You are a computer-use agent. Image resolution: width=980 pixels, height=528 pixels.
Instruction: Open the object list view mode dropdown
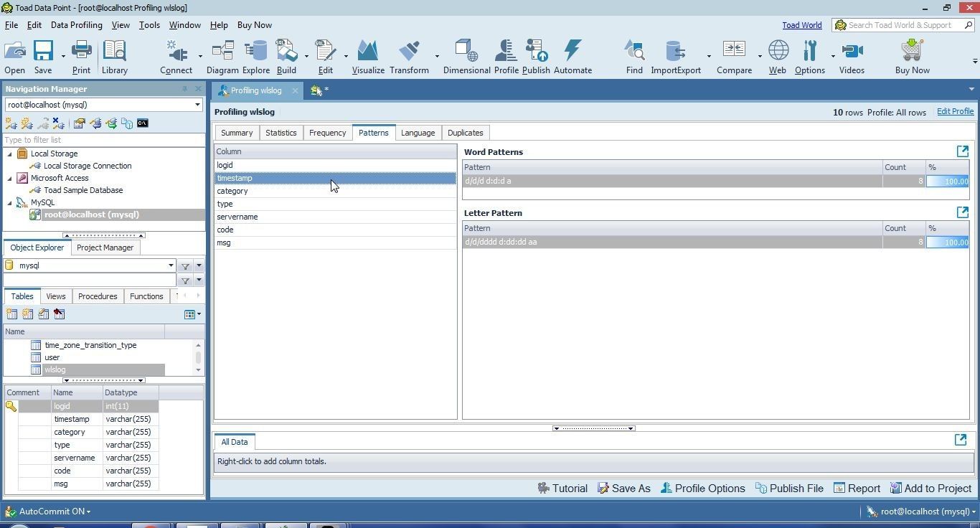tap(192, 314)
